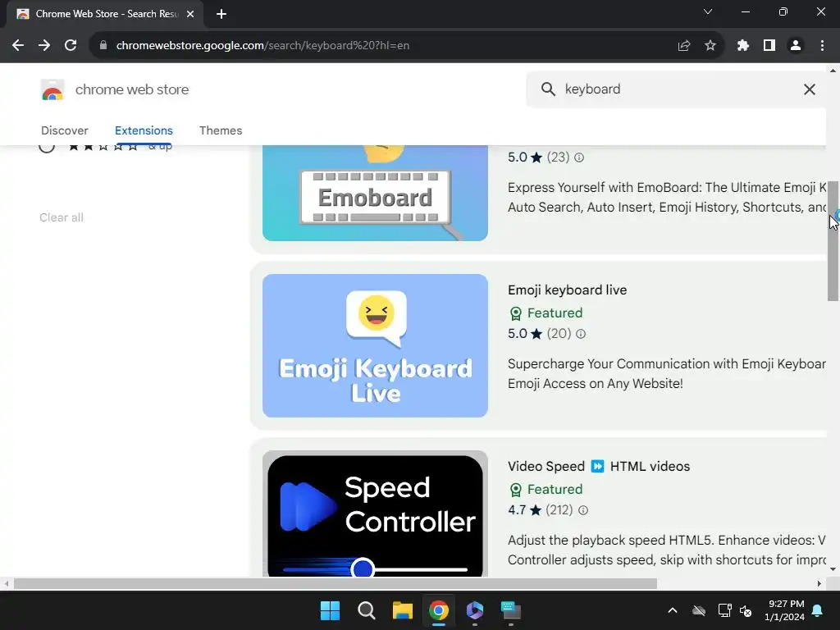840x630 pixels.
Task: Close the Chrome Web Store tab
Action: coord(190,14)
